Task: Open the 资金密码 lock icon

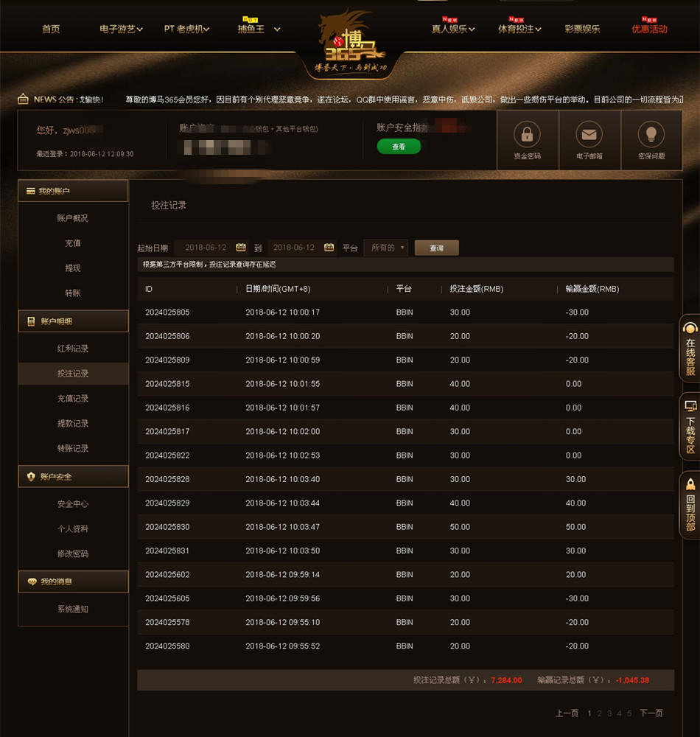Action: 527,134
